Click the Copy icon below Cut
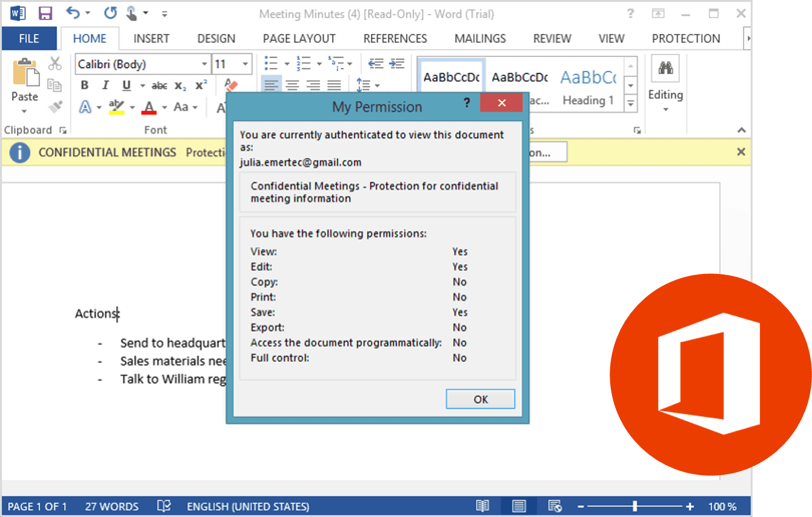The image size is (812, 517). click(55, 85)
